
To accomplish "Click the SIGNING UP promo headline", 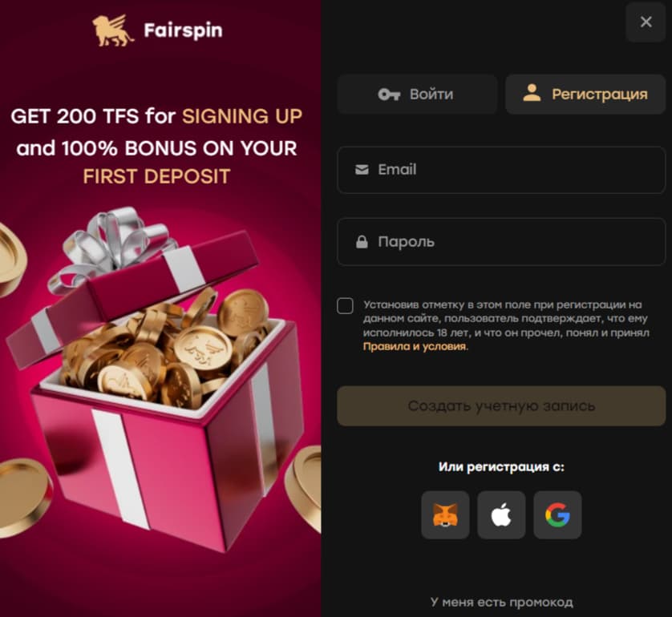I will tap(242, 116).
